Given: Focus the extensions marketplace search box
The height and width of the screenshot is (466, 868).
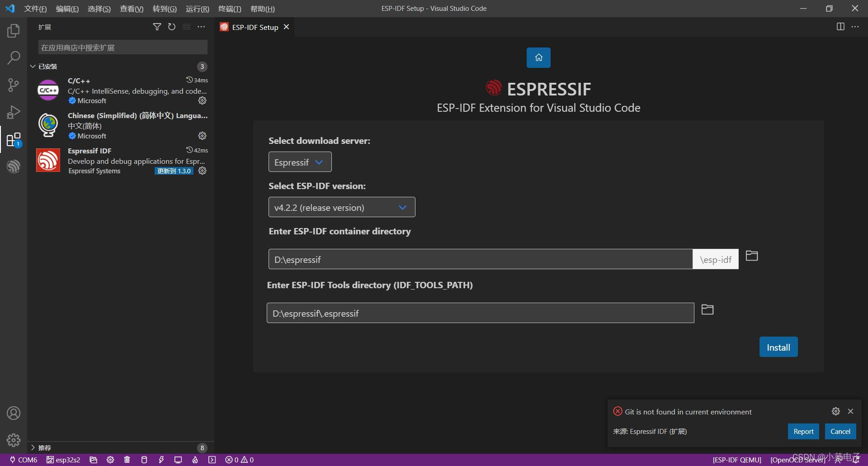Looking at the screenshot, I should tap(123, 48).
